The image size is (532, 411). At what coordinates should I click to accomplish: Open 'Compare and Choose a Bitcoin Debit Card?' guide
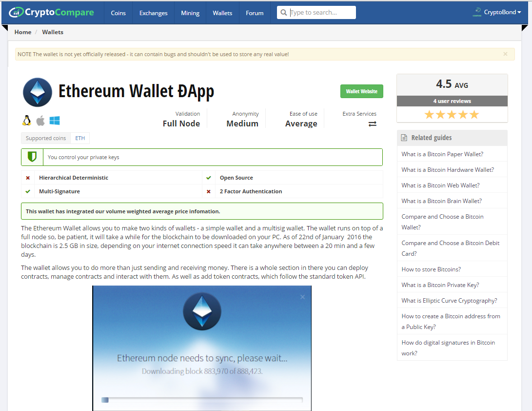point(450,248)
